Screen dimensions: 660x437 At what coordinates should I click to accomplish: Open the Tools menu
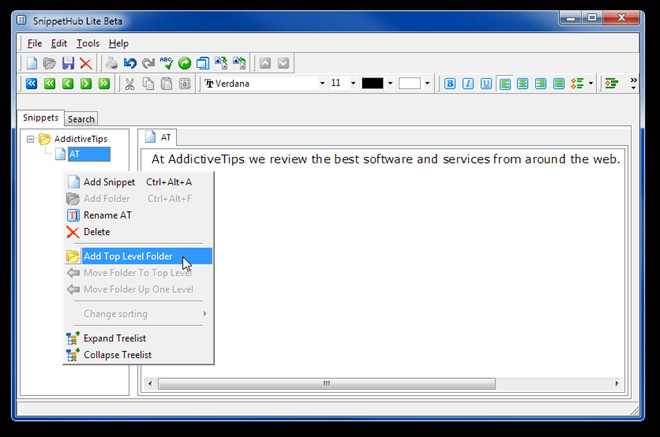88,43
